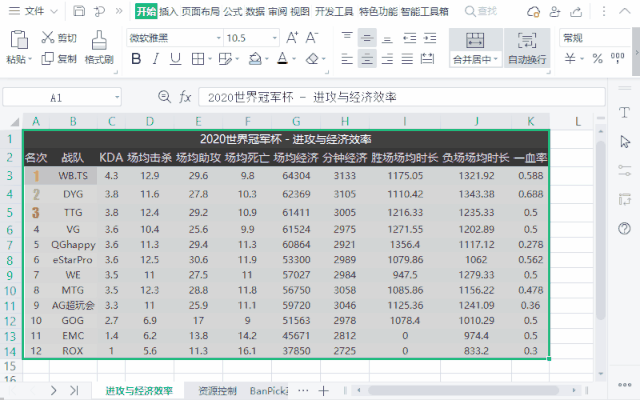The width and height of the screenshot is (640, 400).
Task: Click the justify alignment icon
Action: coord(407,59)
